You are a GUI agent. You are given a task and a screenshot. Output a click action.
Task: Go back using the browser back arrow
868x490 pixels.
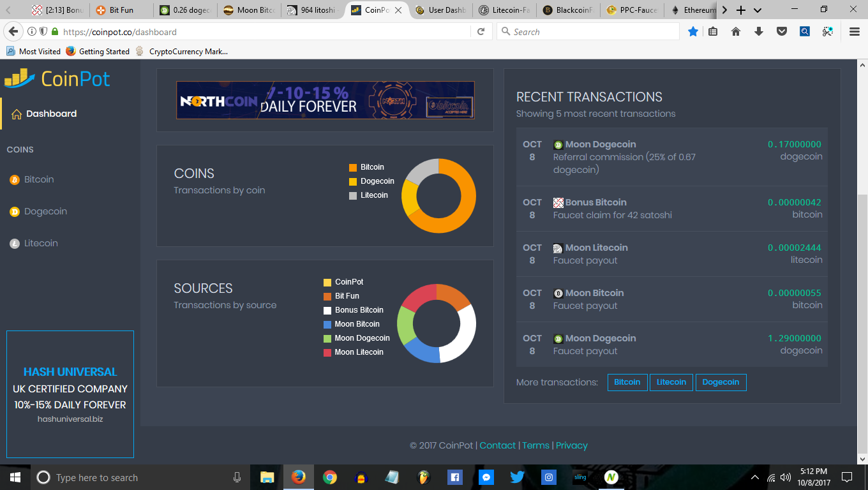13,32
